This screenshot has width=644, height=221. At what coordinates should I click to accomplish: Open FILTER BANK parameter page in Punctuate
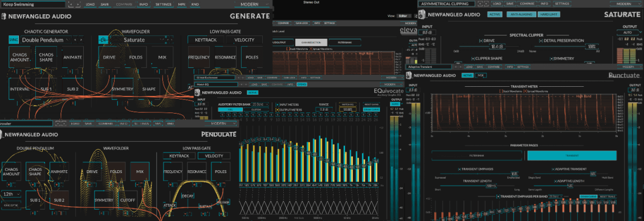pyautogui.click(x=477, y=155)
